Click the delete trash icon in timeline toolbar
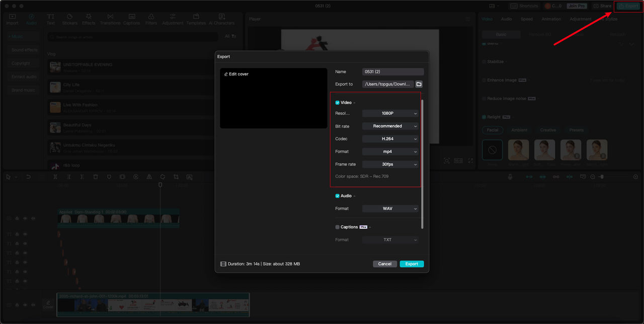 [96, 177]
